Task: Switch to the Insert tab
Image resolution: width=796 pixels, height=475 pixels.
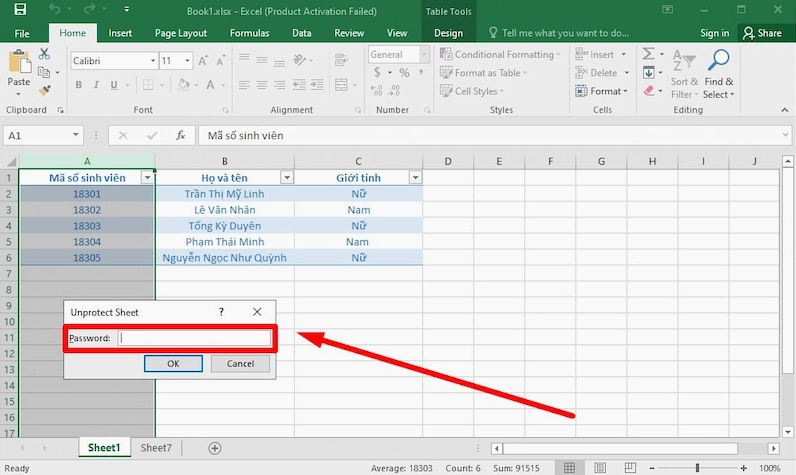Action: tap(120, 33)
